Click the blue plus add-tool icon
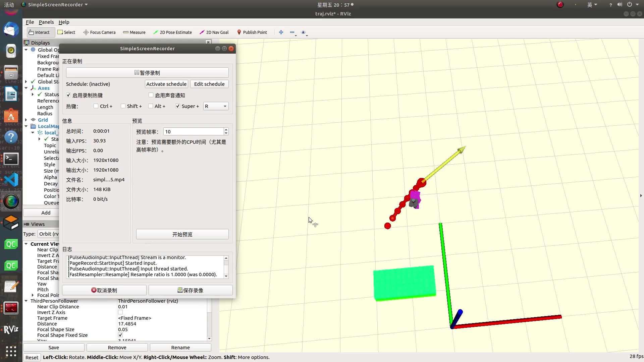The image size is (644, 362). 281,32
